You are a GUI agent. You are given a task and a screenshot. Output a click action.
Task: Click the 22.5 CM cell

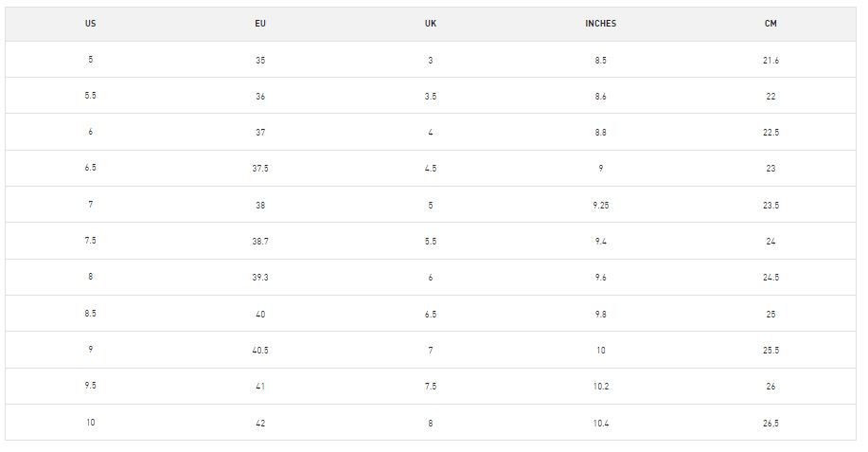click(771, 133)
